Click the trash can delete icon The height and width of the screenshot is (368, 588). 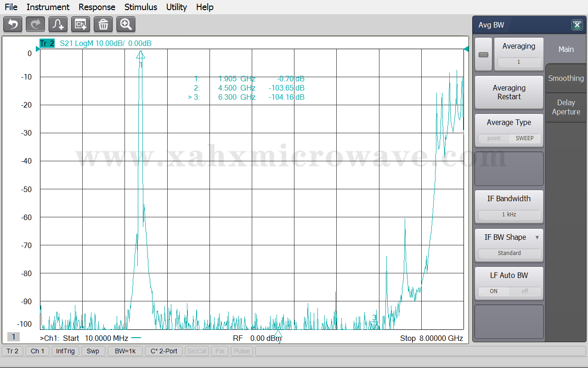(103, 24)
